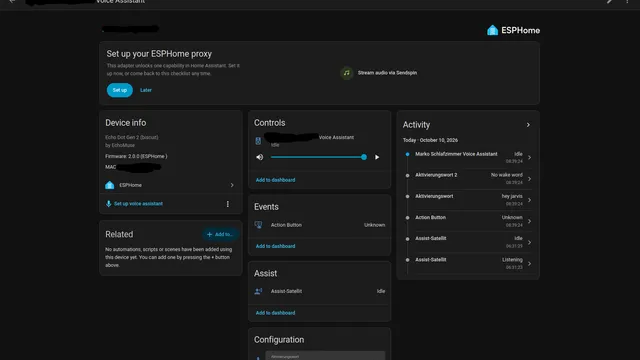
Task: Click 'Listening' state in Activity
Action: (x=512, y=260)
